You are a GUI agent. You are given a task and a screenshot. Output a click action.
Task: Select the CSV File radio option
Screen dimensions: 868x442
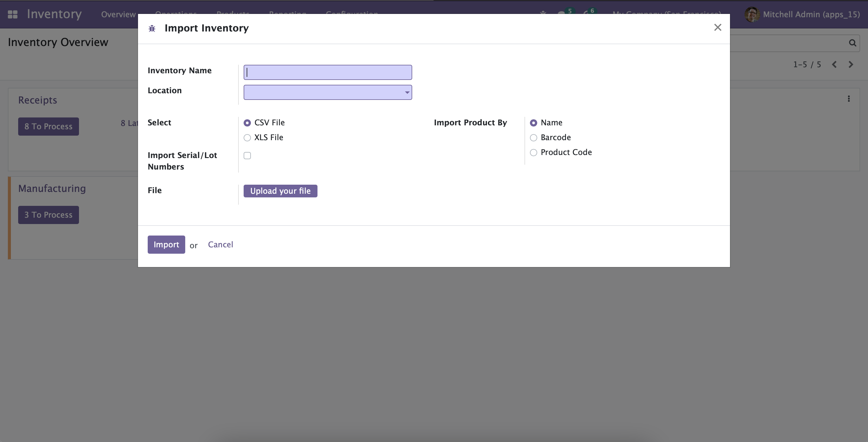coord(247,123)
